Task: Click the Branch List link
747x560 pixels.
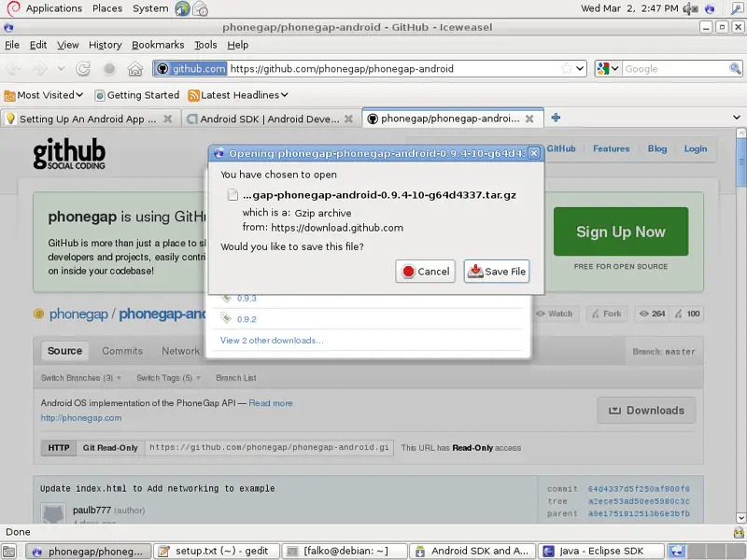Action: (x=236, y=378)
